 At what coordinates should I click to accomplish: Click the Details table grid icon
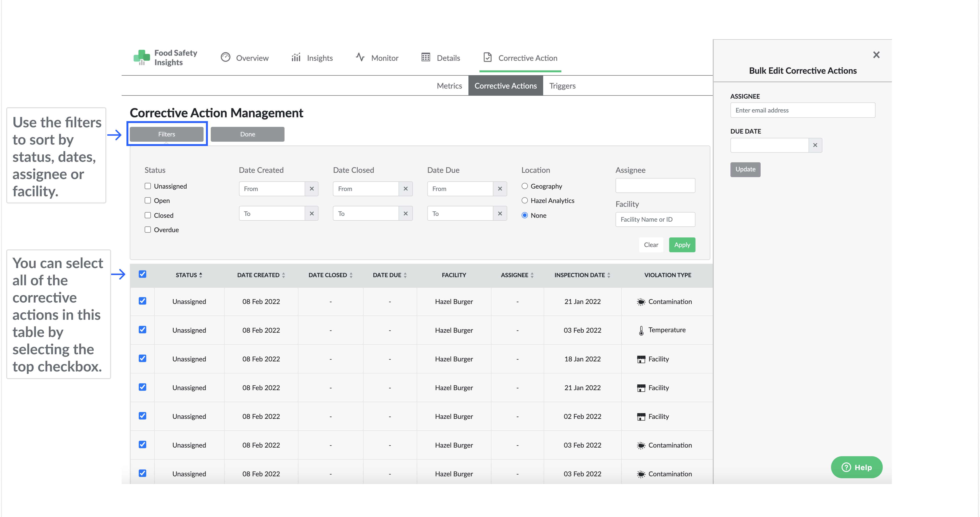pos(426,57)
